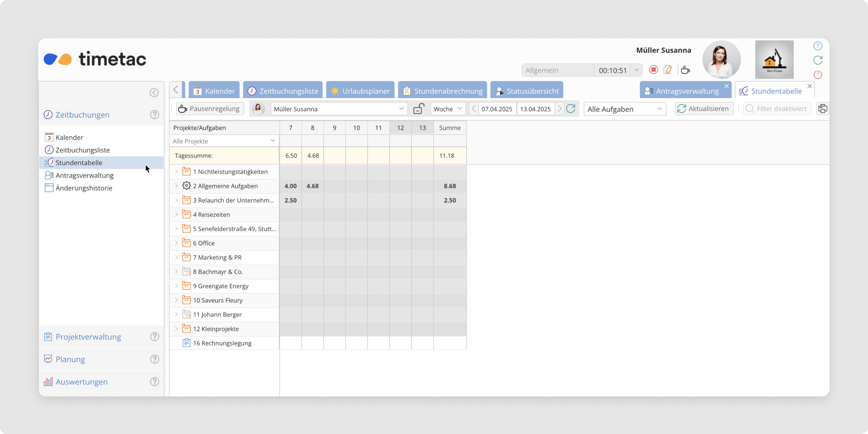Start a break with coffee cup icon

point(685,70)
